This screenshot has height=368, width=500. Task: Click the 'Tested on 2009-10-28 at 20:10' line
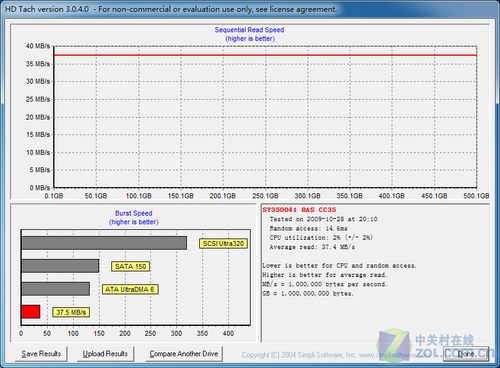tap(324, 219)
